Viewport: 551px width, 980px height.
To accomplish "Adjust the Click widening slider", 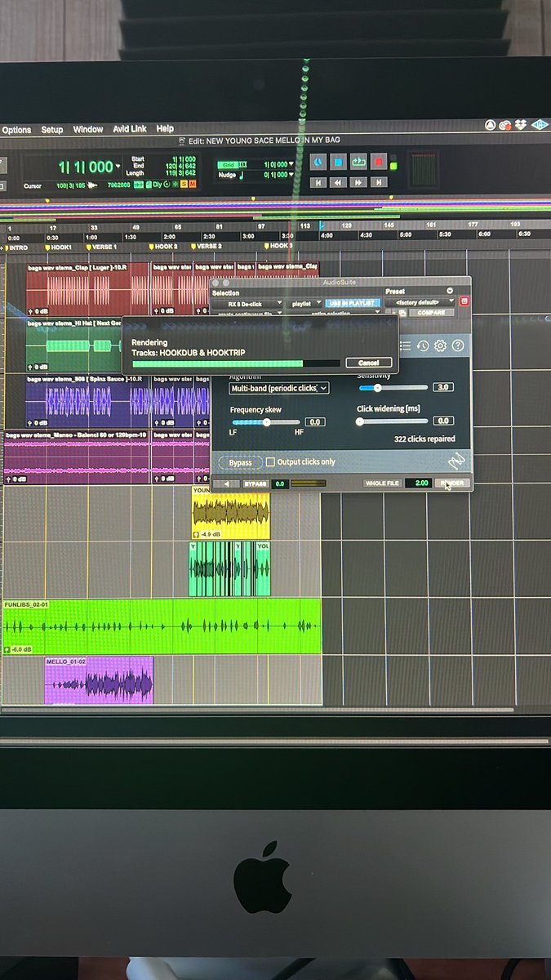I will (393, 421).
